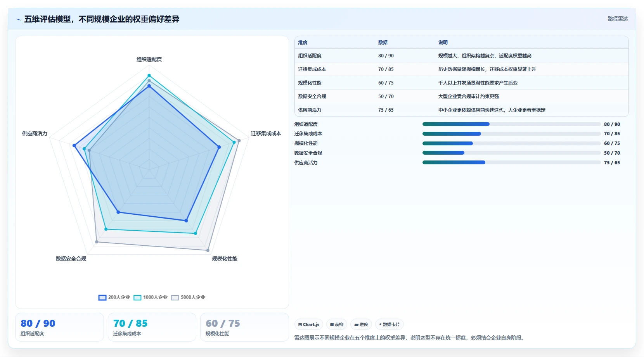Viewport: 644px width, 357px height.
Task: Click the 80 / 90 组织适配度 card
Action: click(59, 327)
